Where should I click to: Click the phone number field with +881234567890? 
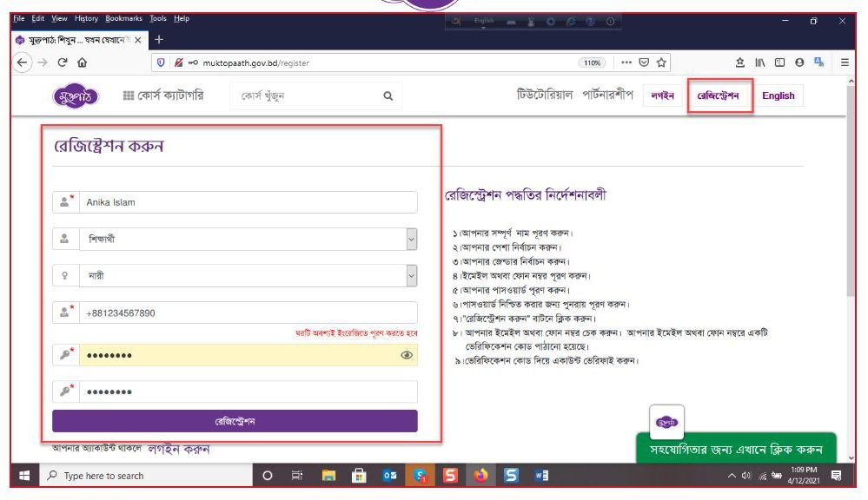click(248, 313)
